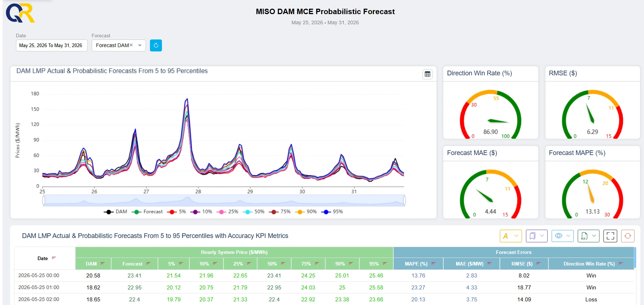Click the MAE ($/MW) column header
The image size is (644, 305).
coord(472,264)
